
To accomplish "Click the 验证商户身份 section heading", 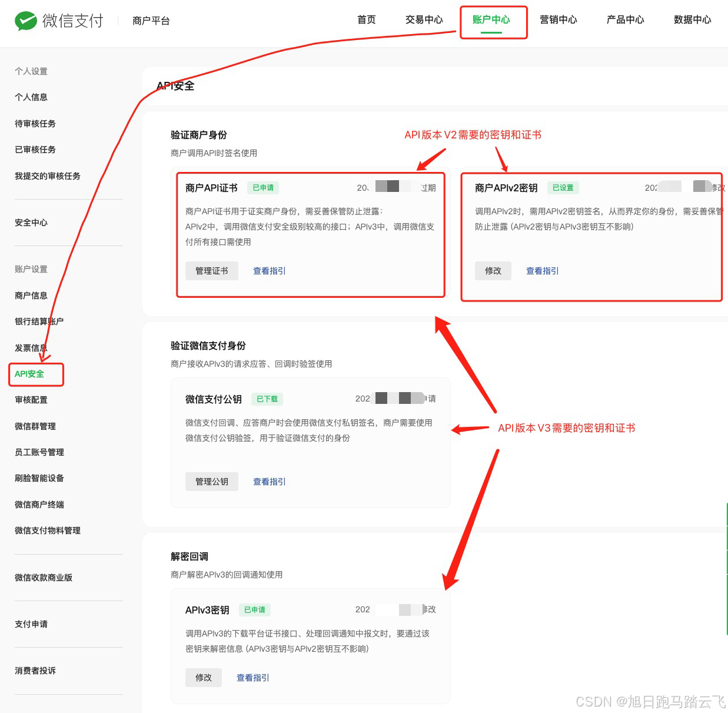I will point(199,135).
